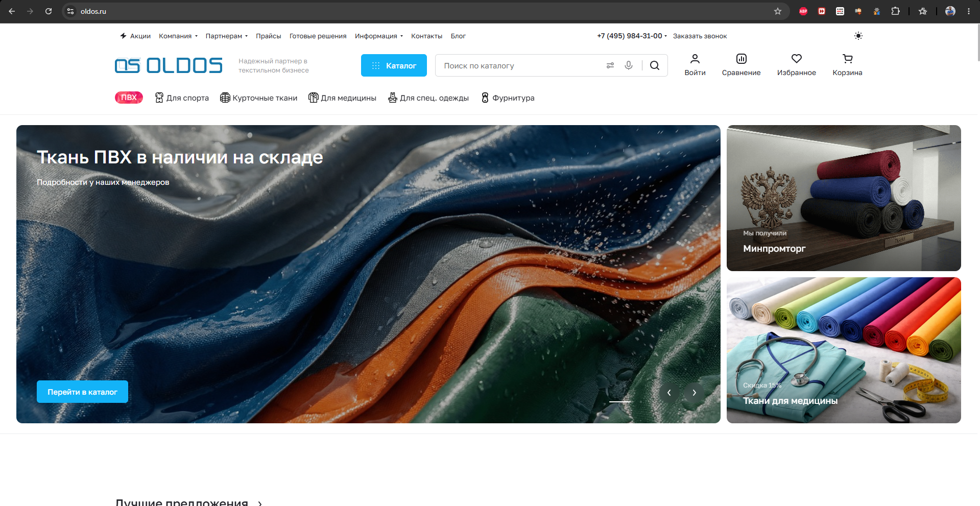Bookmark this page with star icon
The image size is (980, 506).
(x=777, y=11)
